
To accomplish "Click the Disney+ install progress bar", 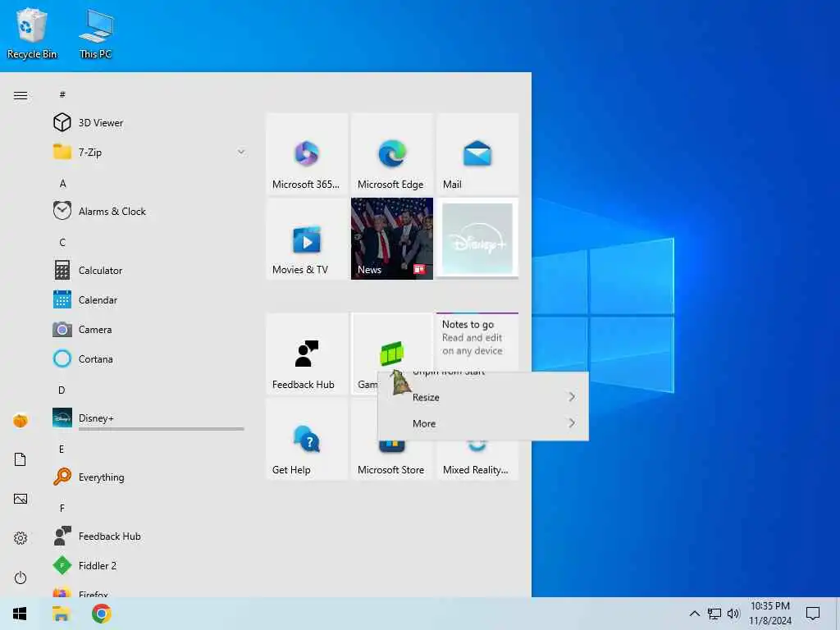I will (162, 428).
